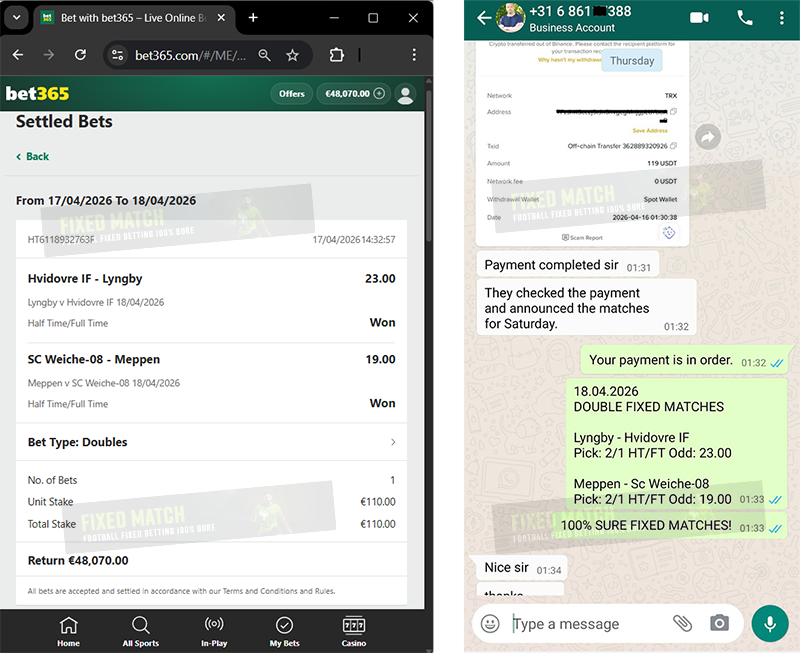This screenshot has height=653, width=800.
Task: Forward the transaction screenshot message
Action: coord(708,139)
